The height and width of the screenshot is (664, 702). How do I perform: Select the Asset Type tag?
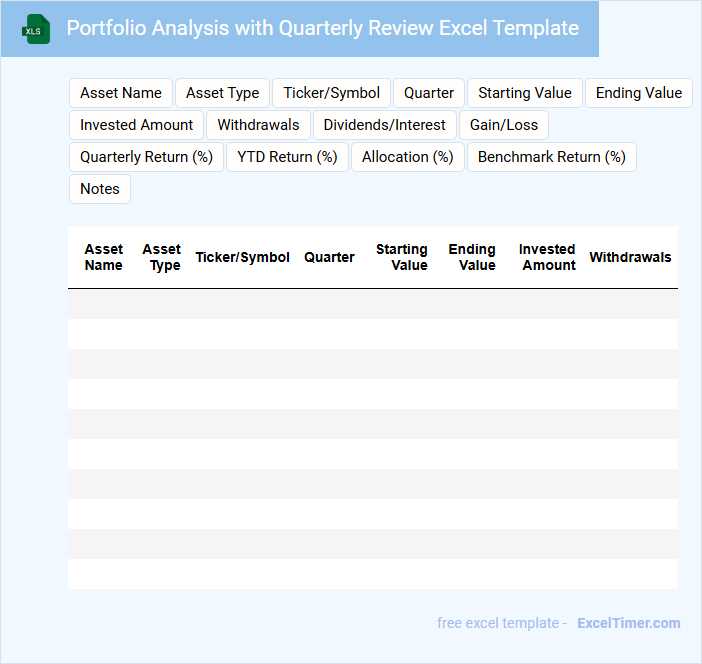(x=222, y=93)
